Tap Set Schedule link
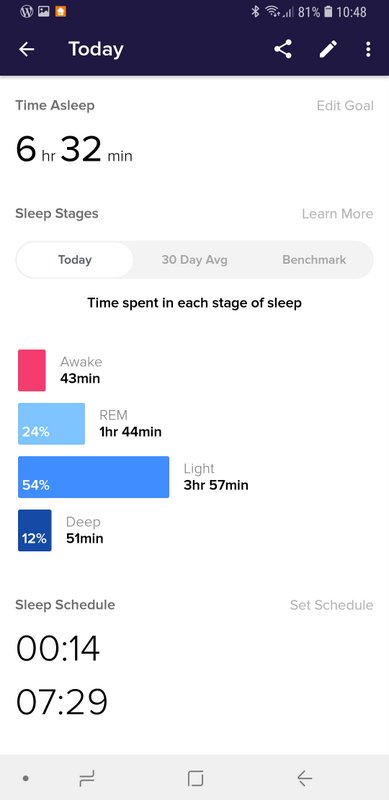Image resolution: width=389 pixels, height=800 pixels. [x=331, y=605]
